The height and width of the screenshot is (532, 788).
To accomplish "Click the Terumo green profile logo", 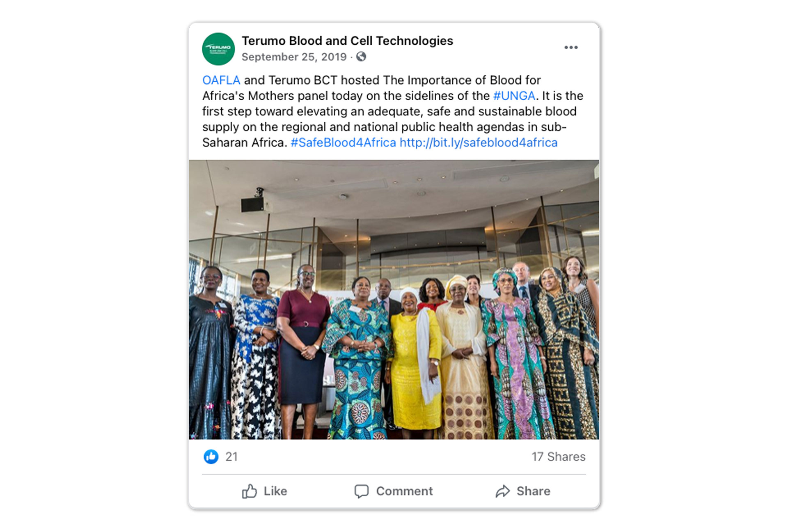I will (218, 49).
